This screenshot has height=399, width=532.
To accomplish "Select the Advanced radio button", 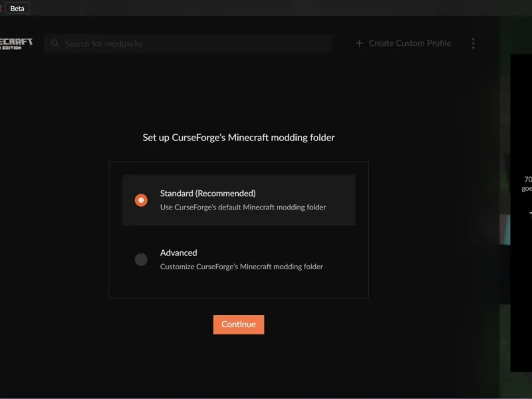I will pyautogui.click(x=141, y=259).
